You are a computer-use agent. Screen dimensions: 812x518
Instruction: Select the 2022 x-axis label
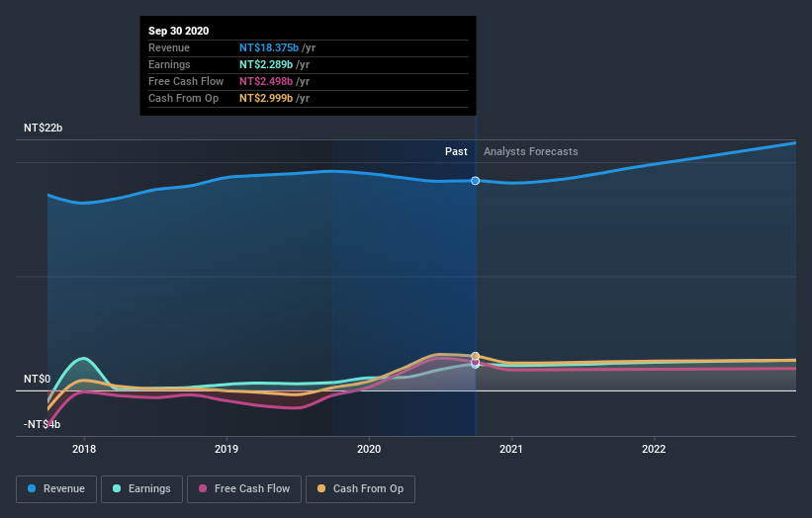coord(654,449)
